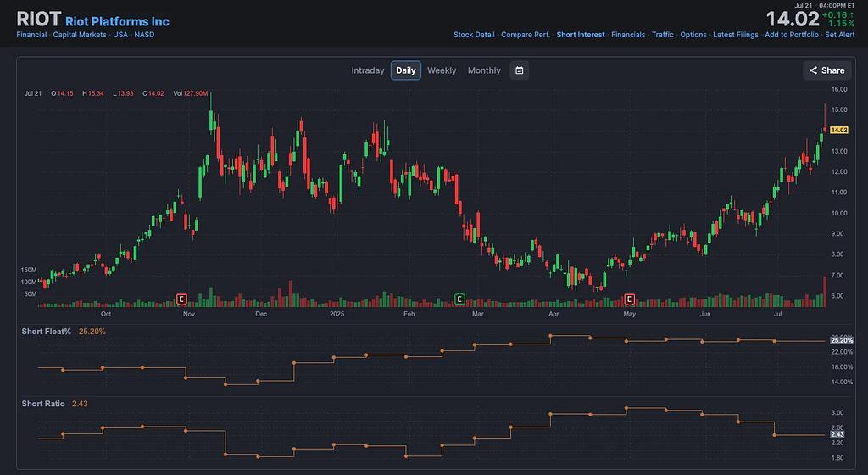The height and width of the screenshot is (475, 868).
Task: Open Short Interest page link
Action: (580, 34)
